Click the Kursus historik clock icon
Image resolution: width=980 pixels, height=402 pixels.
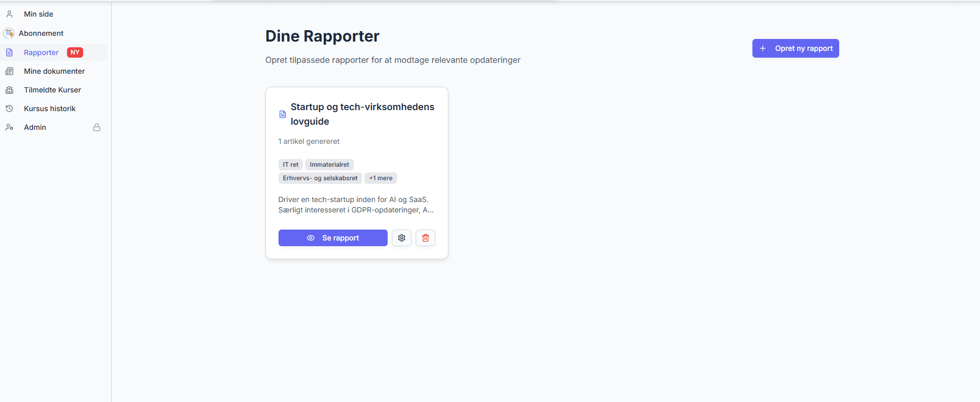[9, 109]
